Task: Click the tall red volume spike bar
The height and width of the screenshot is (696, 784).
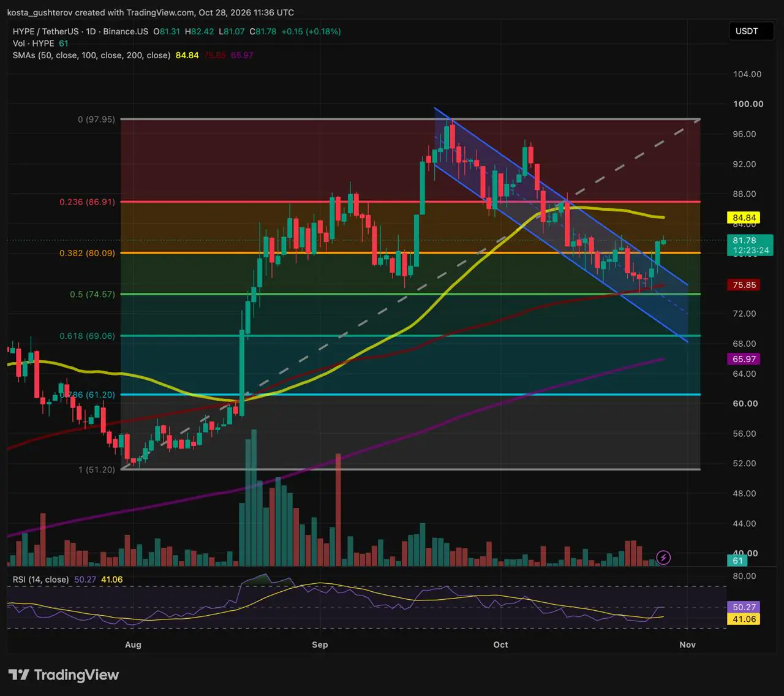Action: pyautogui.click(x=338, y=510)
